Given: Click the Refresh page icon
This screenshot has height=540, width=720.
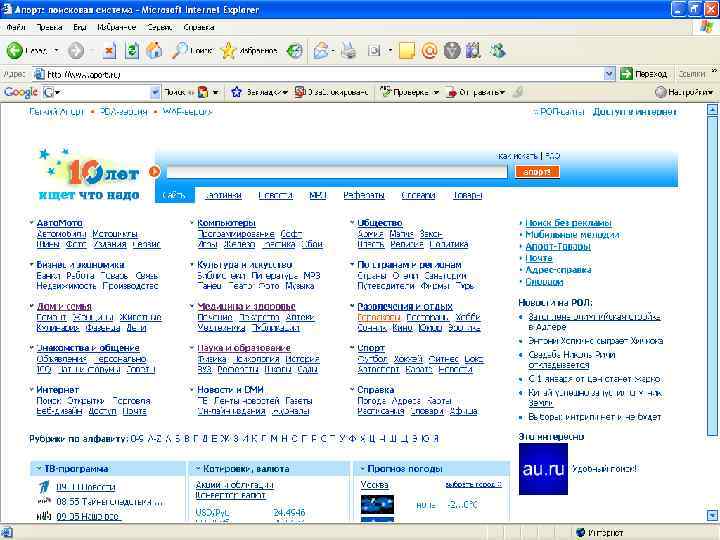Looking at the screenshot, I should [132, 51].
